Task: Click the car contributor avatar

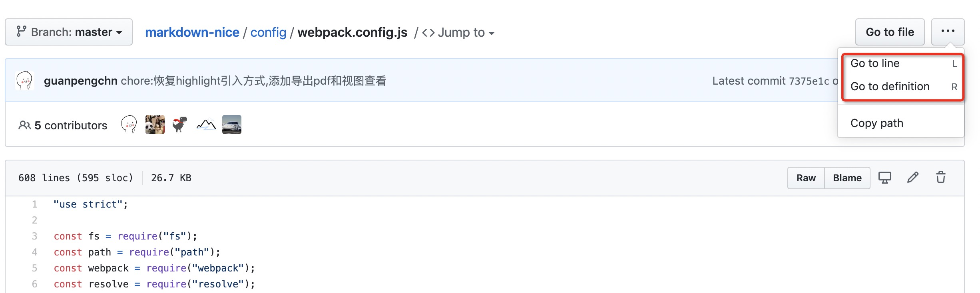Action: coord(232,125)
